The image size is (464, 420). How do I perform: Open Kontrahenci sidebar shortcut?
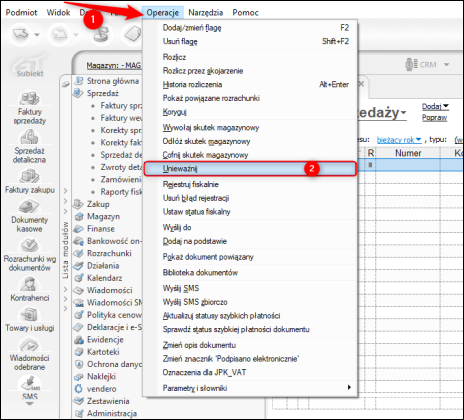[x=30, y=289]
